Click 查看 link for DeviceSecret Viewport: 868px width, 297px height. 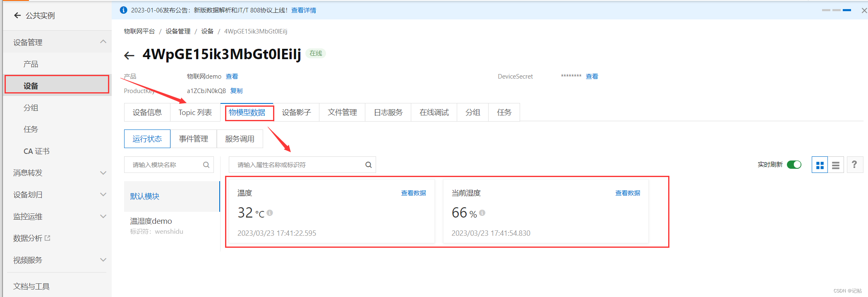pos(592,76)
